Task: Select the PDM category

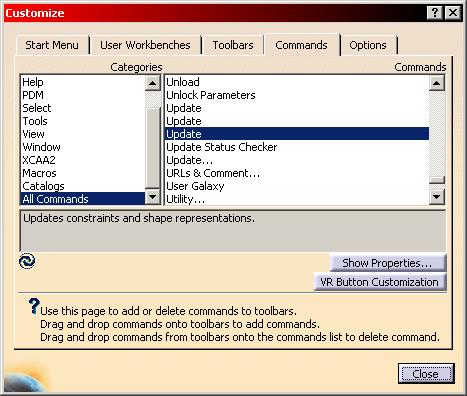Action: pyautogui.click(x=83, y=95)
